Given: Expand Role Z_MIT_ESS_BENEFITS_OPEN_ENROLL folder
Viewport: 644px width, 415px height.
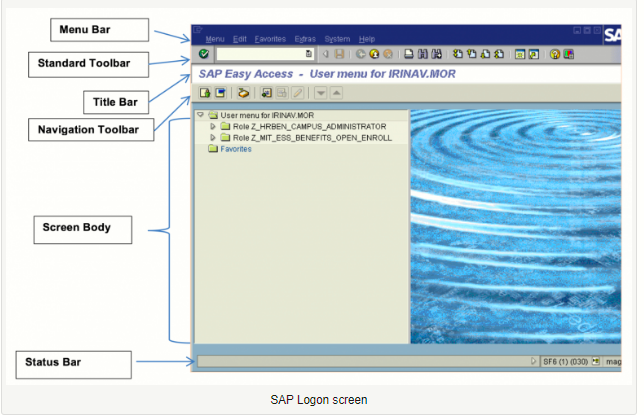Looking at the screenshot, I should (213, 138).
